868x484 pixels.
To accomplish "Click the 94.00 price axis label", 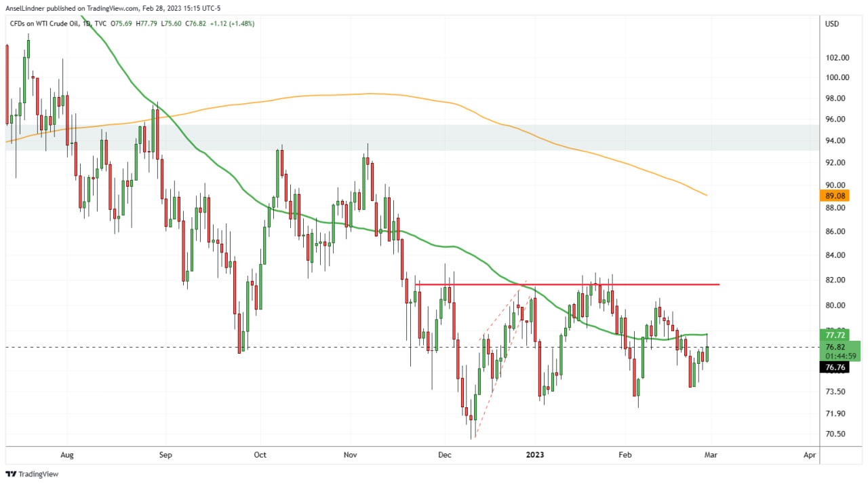I will coord(835,141).
